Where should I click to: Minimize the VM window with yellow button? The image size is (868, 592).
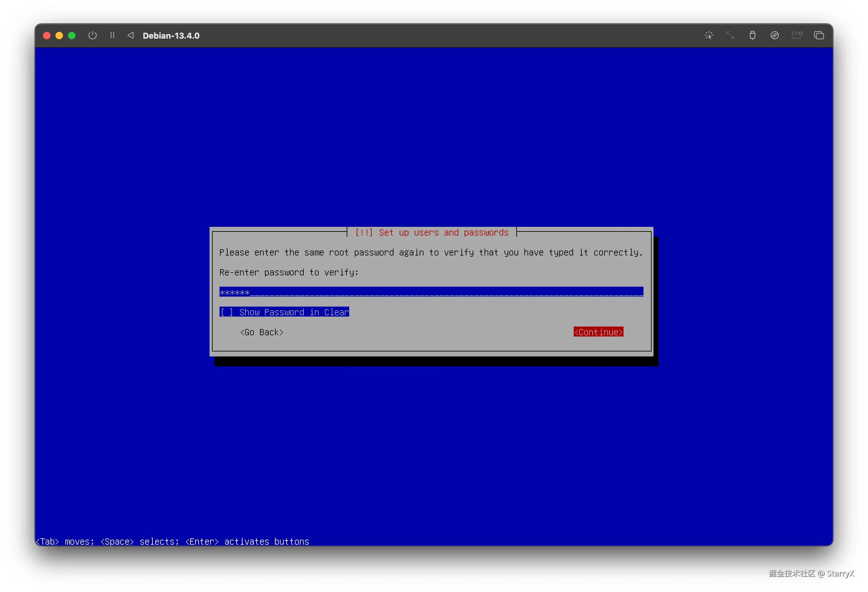[59, 36]
